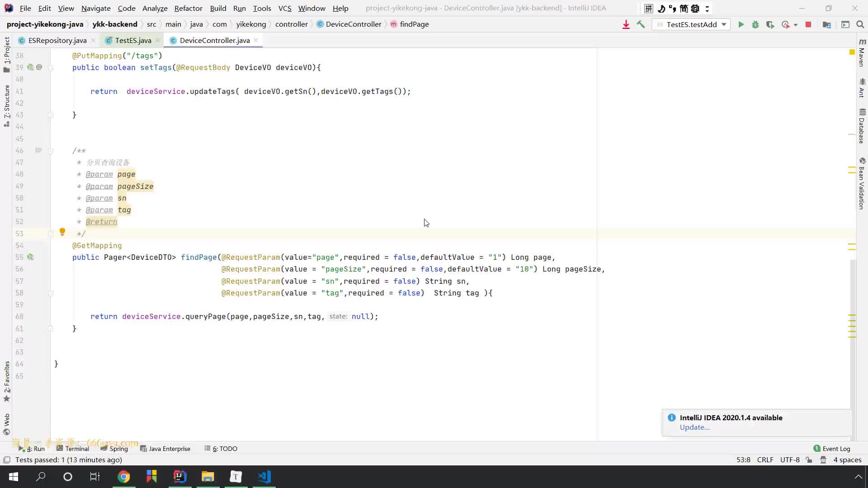Click findPage breadcrumb in navigation bar
This screenshot has height=488, width=868.
pyautogui.click(x=410, y=24)
